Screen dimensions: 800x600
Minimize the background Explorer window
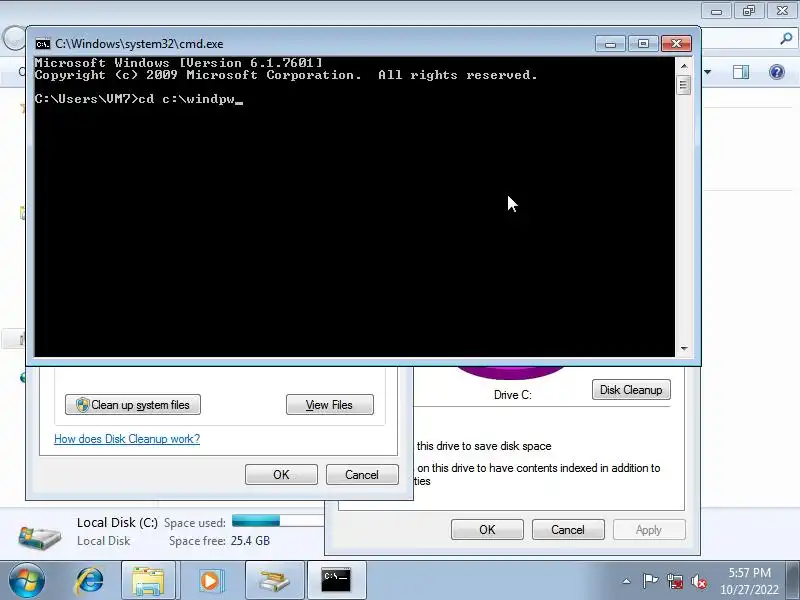[716, 11]
